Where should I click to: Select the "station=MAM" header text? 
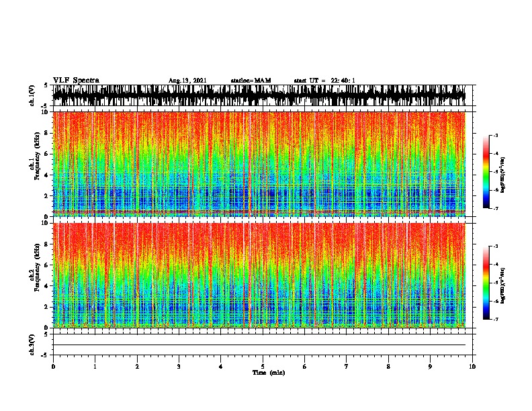coord(251,81)
